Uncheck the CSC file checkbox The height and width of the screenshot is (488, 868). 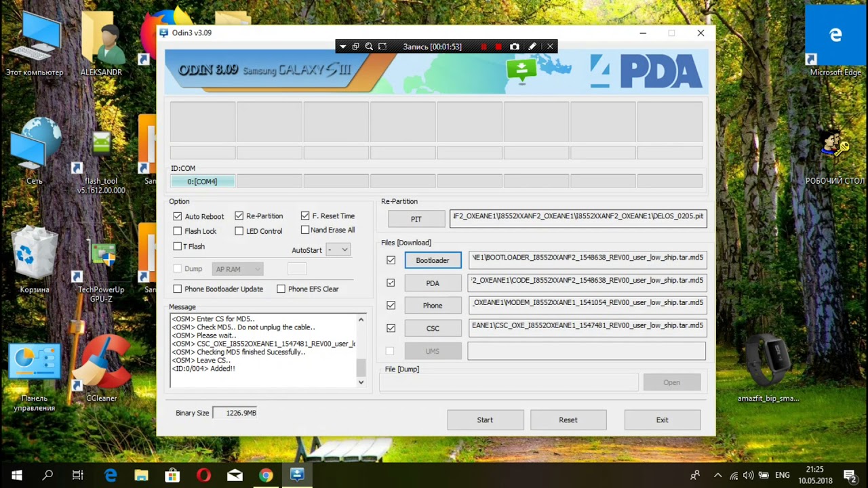(391, 328)
